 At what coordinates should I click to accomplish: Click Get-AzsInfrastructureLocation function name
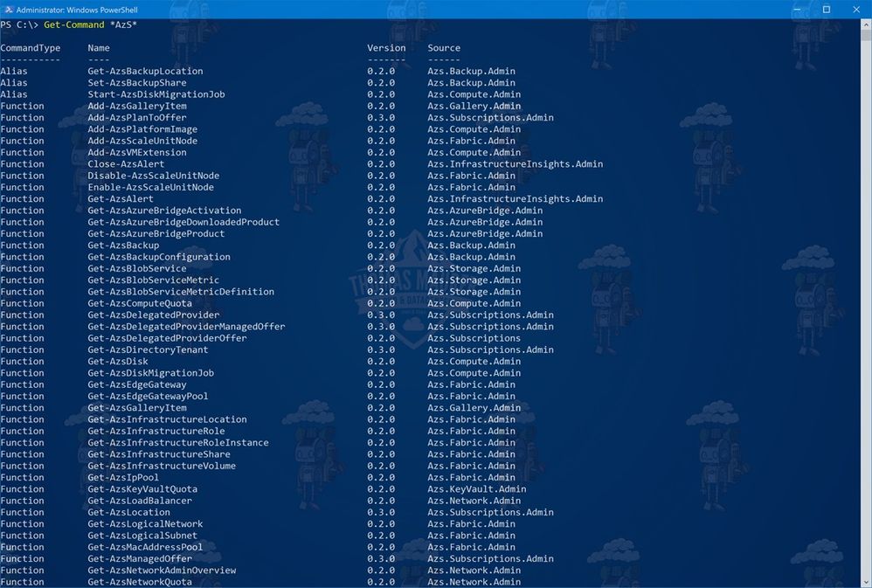coord(168,420)
